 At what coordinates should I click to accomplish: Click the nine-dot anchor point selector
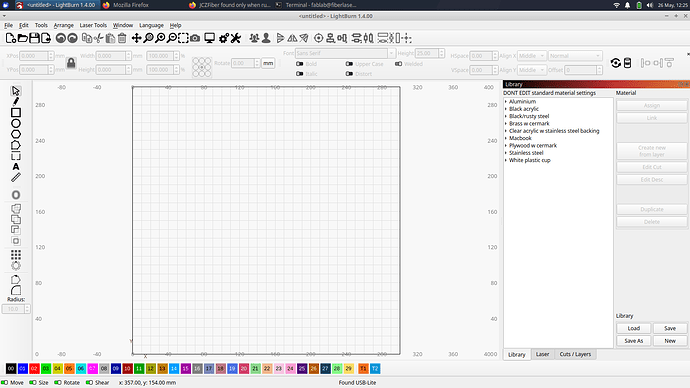pos(202,67)
